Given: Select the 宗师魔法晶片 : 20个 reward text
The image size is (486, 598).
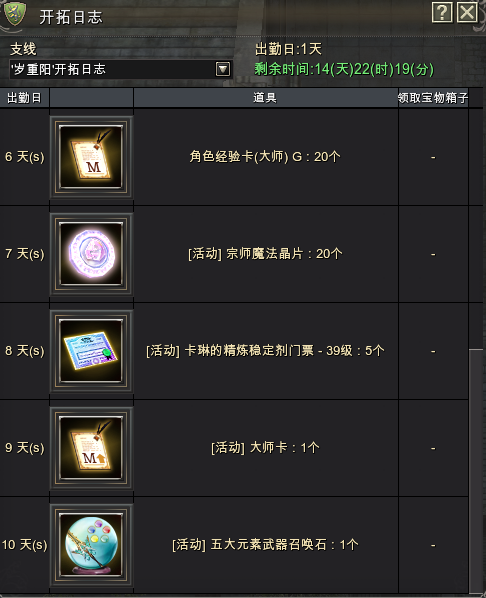Looking at the screenshot, I should pos(284,254).
